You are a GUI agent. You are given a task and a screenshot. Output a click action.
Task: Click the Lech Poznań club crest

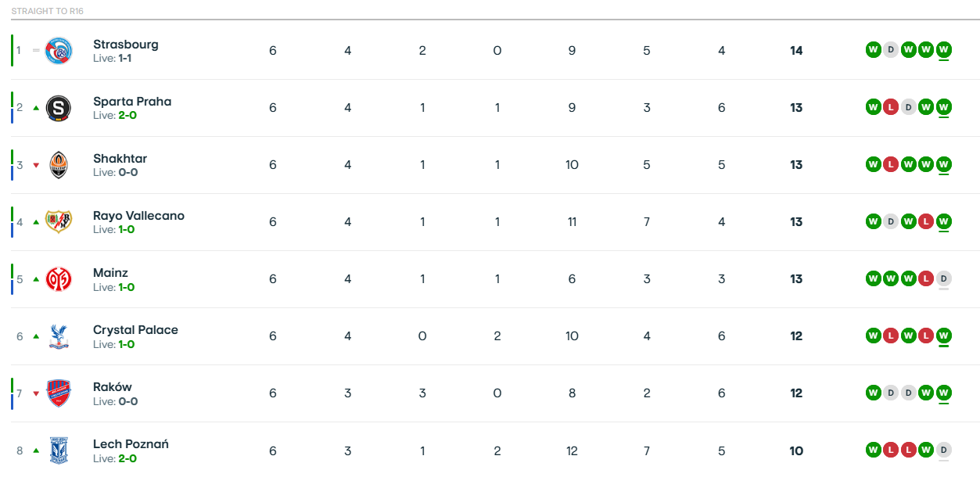coord(59,450)
